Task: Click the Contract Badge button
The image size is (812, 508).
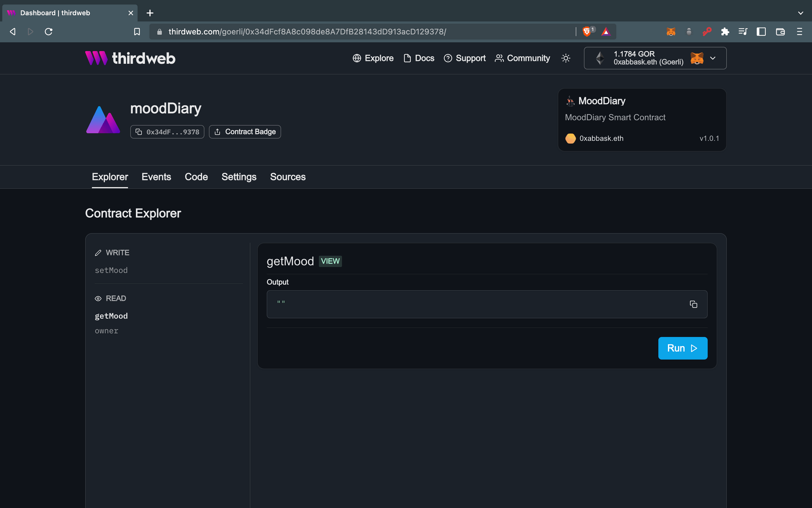Action: click(x=245, y=132)
